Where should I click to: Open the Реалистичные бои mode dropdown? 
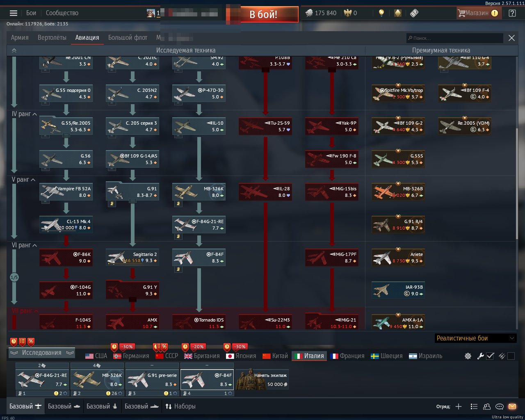coord(475,338)
